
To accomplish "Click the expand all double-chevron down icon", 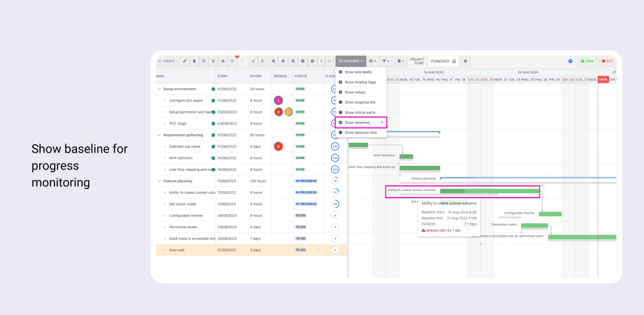I will pyautogui.click(x=253, y=61).
